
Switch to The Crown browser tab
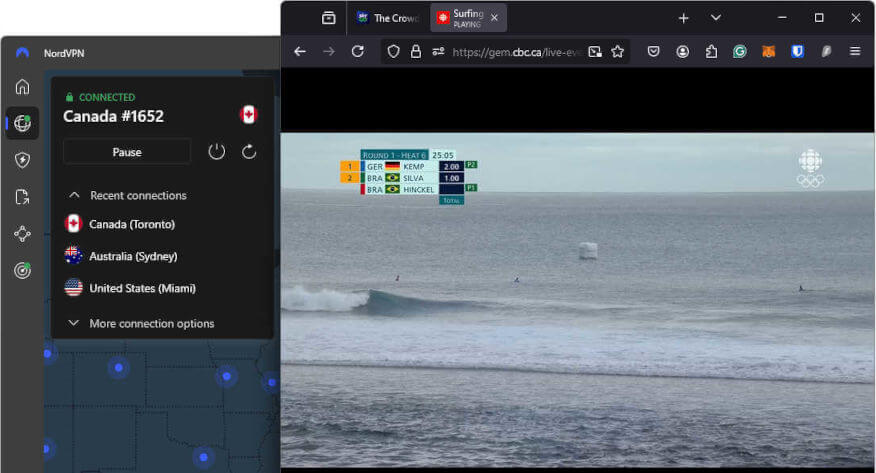click(x=388, y=18)
